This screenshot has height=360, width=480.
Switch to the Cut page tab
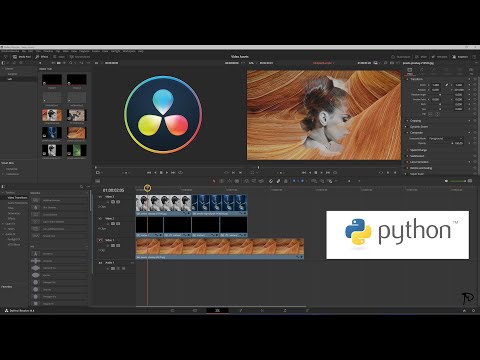195,310
